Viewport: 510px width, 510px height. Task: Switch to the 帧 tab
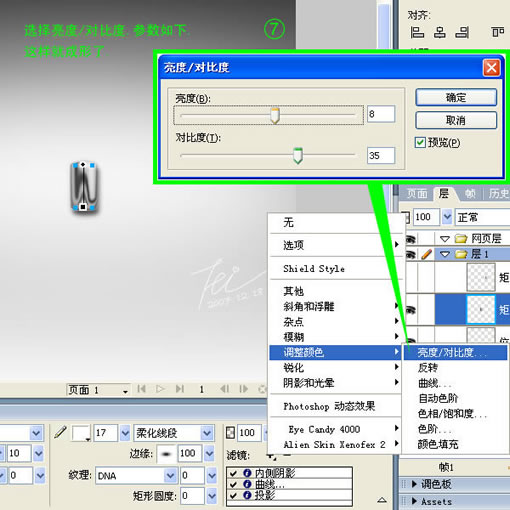tap(471, 194)
